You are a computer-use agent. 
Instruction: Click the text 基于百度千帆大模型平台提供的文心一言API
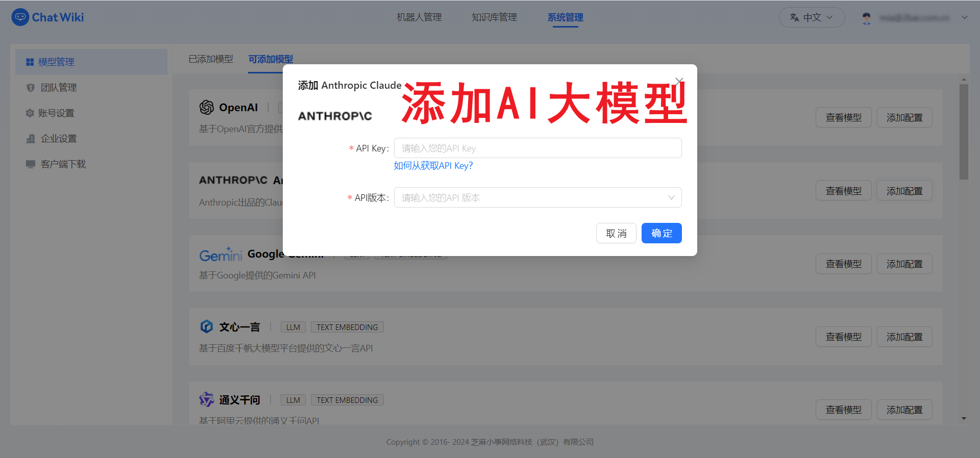coord(286,348)
